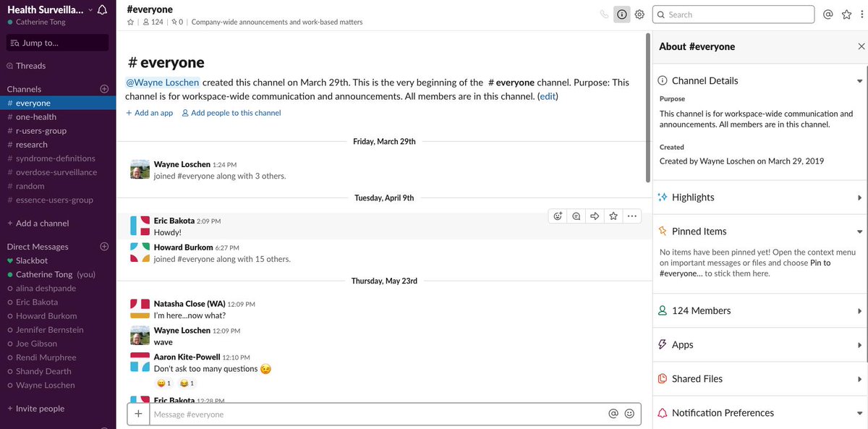View the 124 members count in channel header
The height and width of the screenshot is (429, 868).
pos(152,22)
